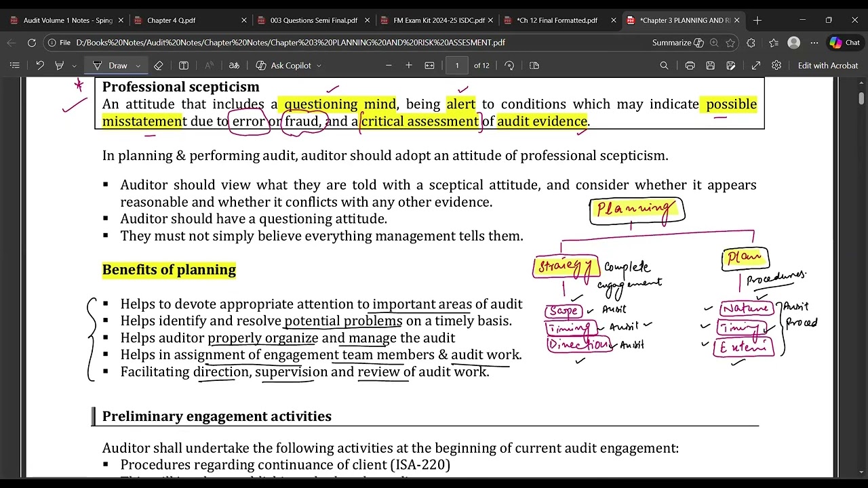
Task: Open the FM Exam Kit 2024-25 ISDC.pdf tab
Action: click(436, 20)
